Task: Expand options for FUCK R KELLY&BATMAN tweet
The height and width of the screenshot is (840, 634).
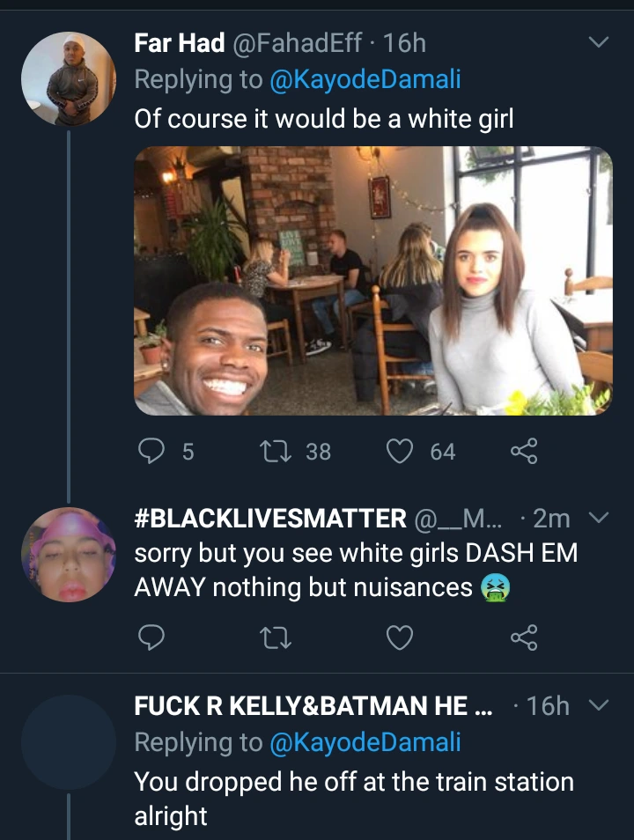Action: click(x=599, y=705)
